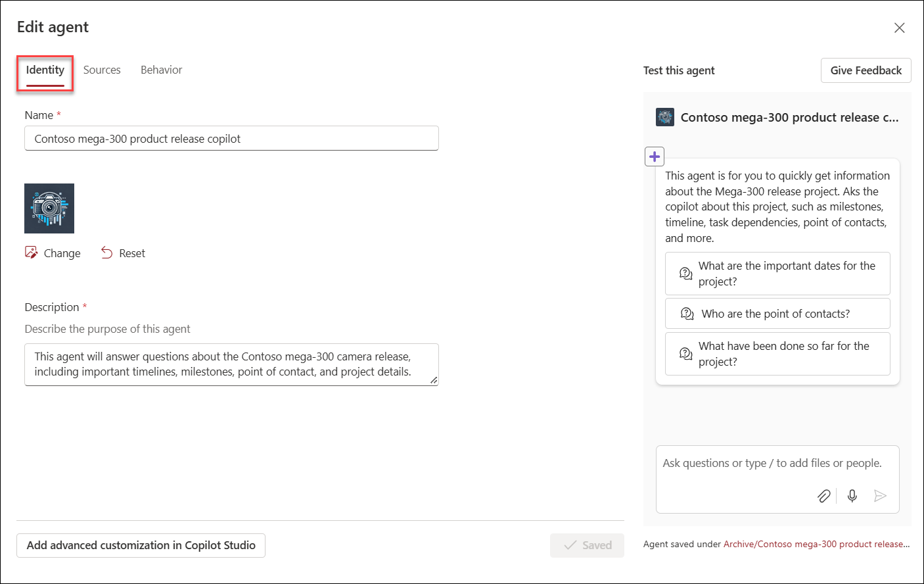Select prompt asking who the point of contacts are
The width and height of the screenshot is (924, 584).
(x=777, y=313)
